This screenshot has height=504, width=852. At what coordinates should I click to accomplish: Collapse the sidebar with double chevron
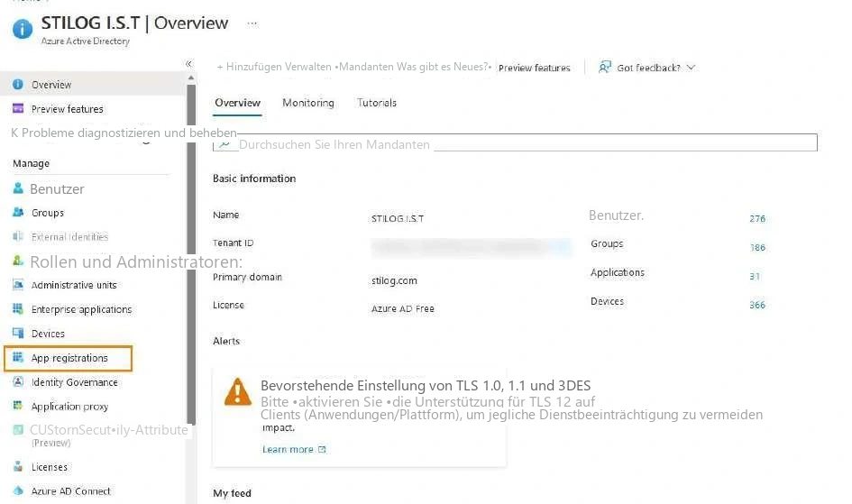point(188,63)
